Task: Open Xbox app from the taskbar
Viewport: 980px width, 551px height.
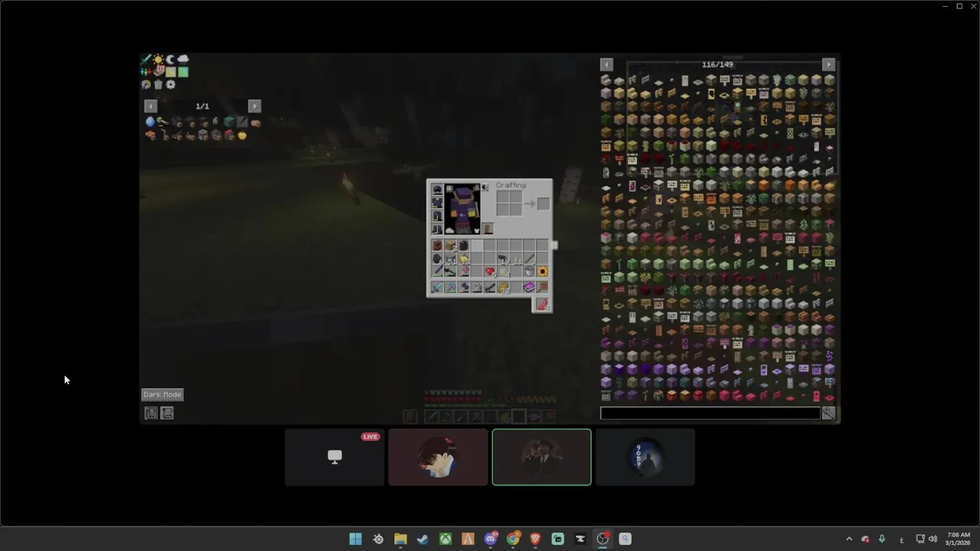Action: [x=445, y=539]
